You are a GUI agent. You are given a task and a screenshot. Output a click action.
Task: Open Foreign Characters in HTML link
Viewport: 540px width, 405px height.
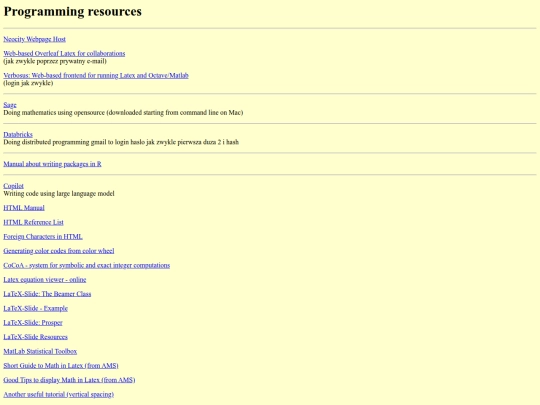pyautogui.click(x=43, y=237)
